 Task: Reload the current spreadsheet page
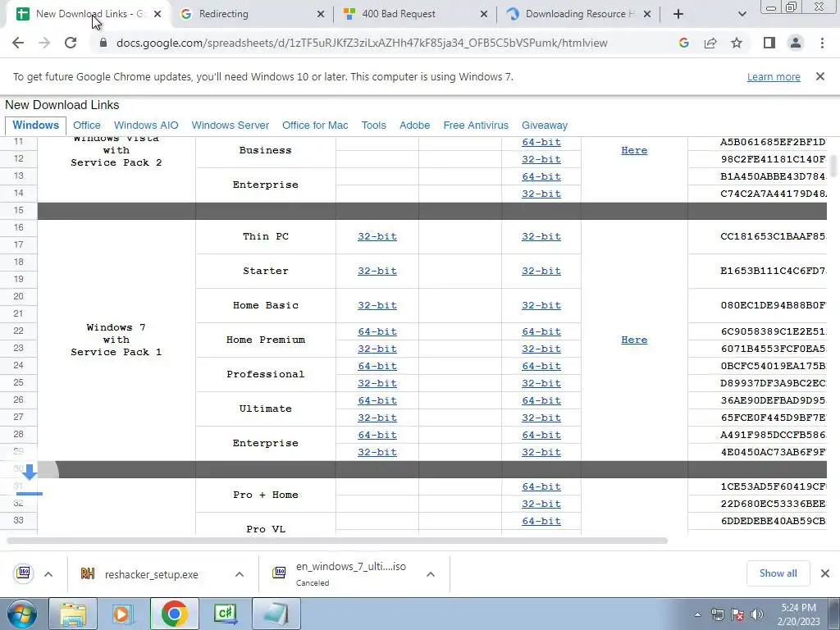pos(71,43)
